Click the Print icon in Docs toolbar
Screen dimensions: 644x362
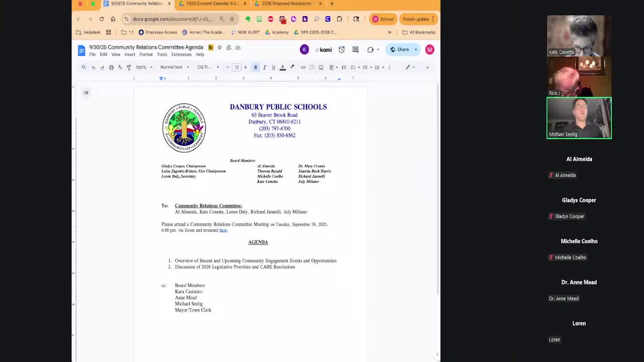point(111,67)
